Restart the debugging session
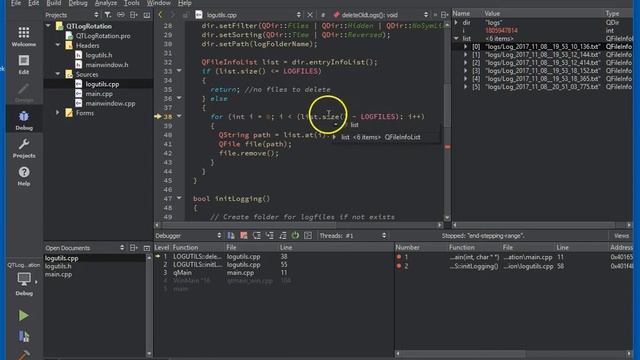 295,236
